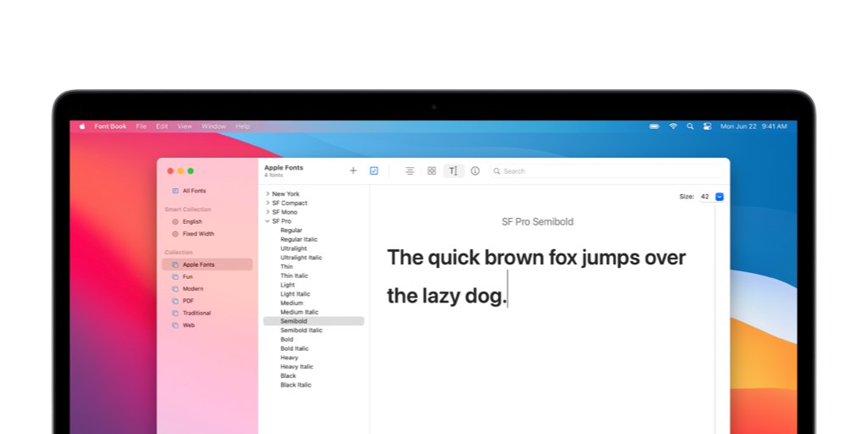Click the collection icon beside PDF

[175, 301]
